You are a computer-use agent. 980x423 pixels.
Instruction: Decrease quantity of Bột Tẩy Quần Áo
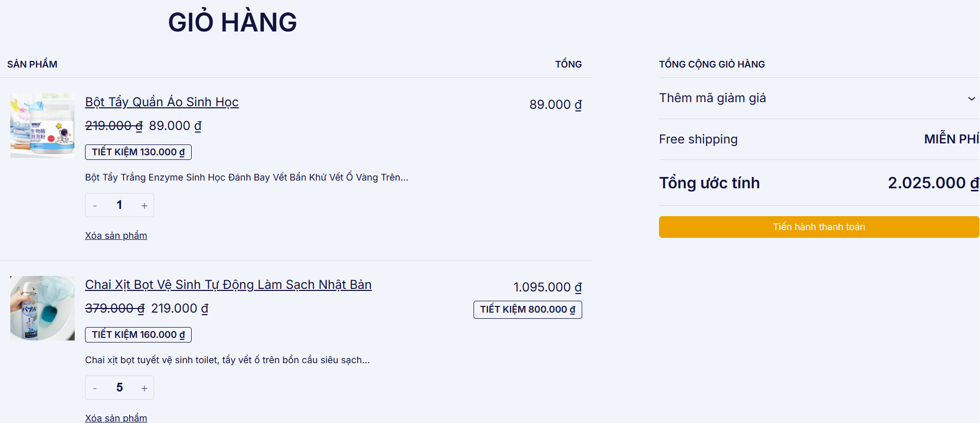coord(95,206)
